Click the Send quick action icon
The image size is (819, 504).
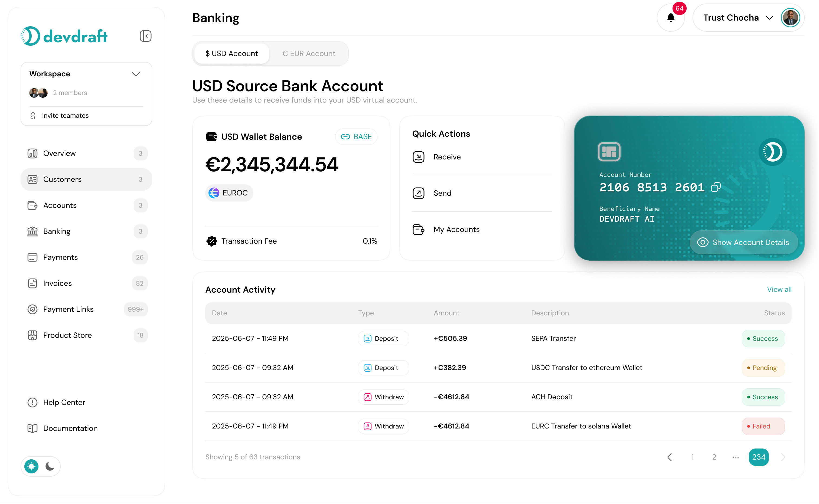point(419,193)
